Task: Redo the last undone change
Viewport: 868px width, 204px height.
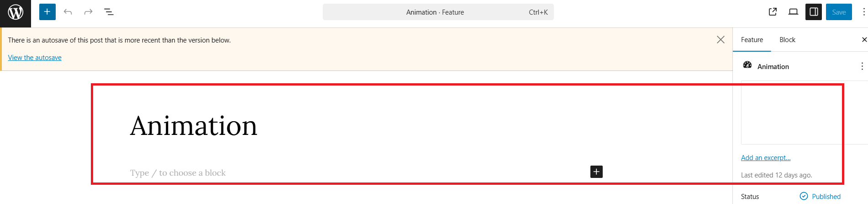Action: 88,12
